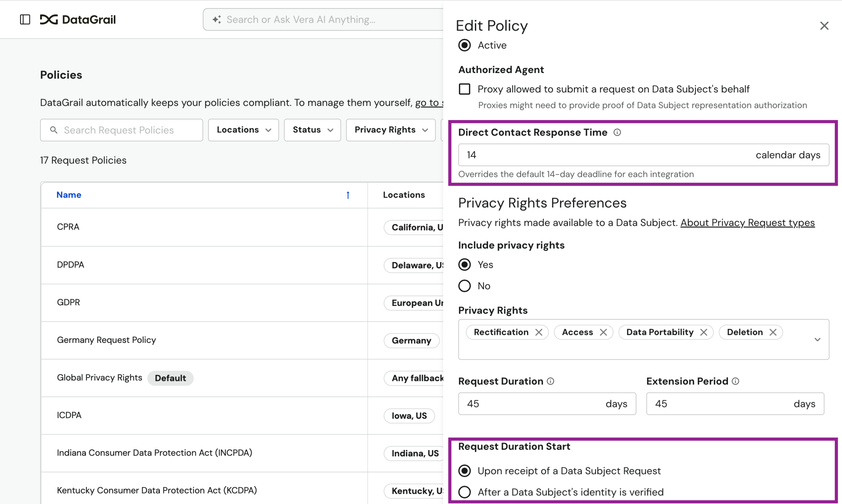The height and width of the screenshot is (504, 842).
Task: Select No for include privacy rights
Action: (x=464, y=286)
